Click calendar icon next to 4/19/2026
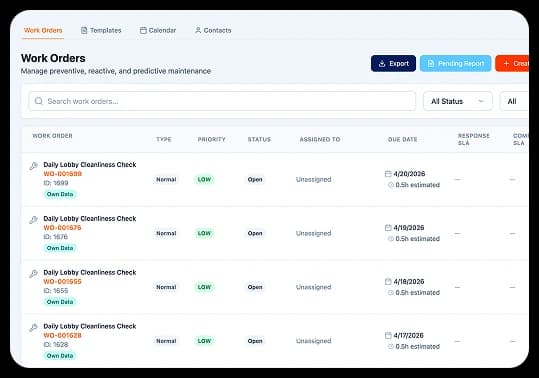539x378 pixels. tap(388, 228)
